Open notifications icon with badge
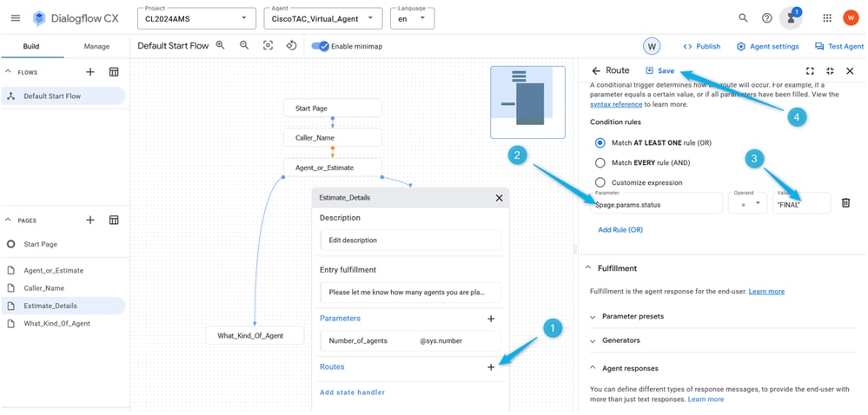The height and width of the screenshot is (415, 868). (791, 18)
